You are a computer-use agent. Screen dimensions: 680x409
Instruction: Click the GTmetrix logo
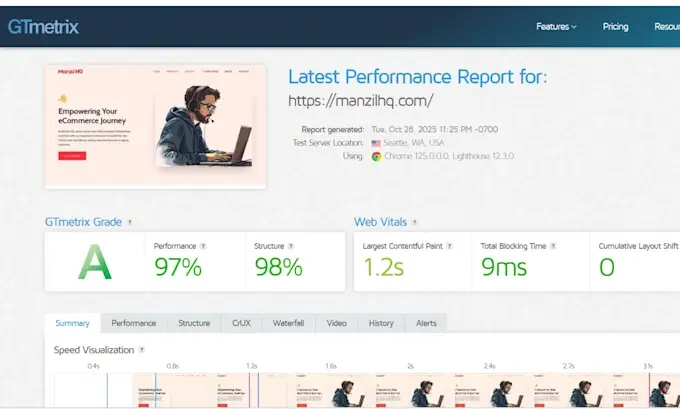click(43, 27)
